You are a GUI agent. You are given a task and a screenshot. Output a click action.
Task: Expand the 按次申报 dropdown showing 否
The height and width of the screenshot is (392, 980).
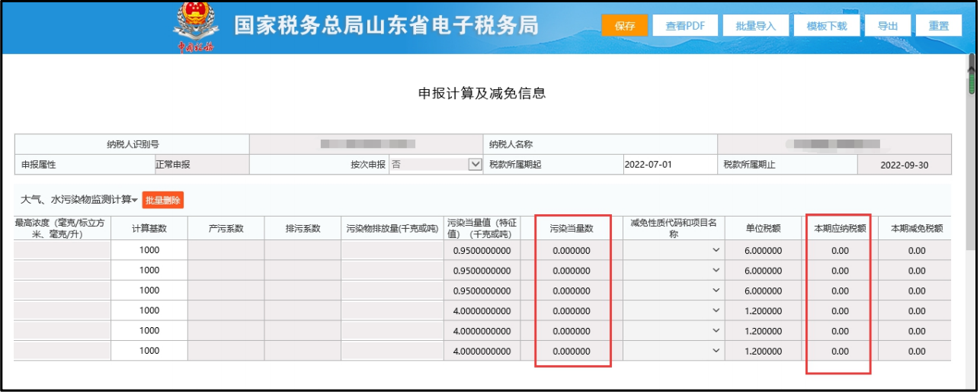(x=475, y=164)
